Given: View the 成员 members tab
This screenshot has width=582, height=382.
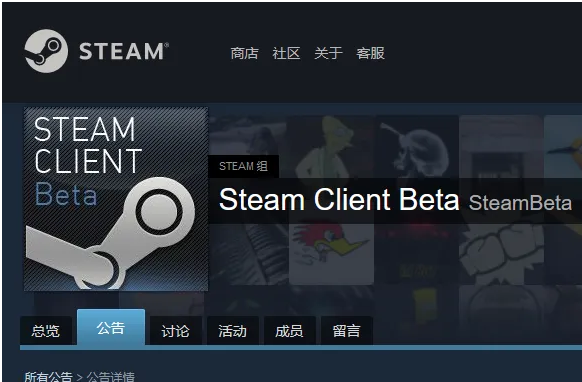Looking at the screenshot, I should (x=290, y=331).
